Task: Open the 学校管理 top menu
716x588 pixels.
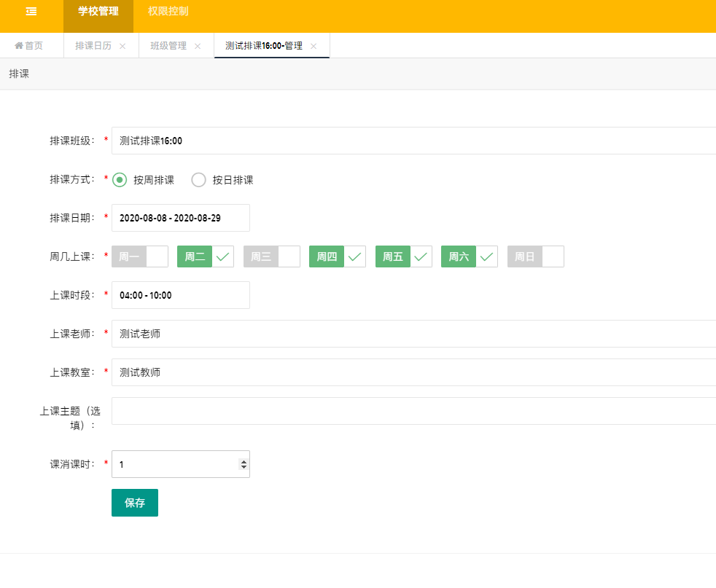Action: coord(98,12)
